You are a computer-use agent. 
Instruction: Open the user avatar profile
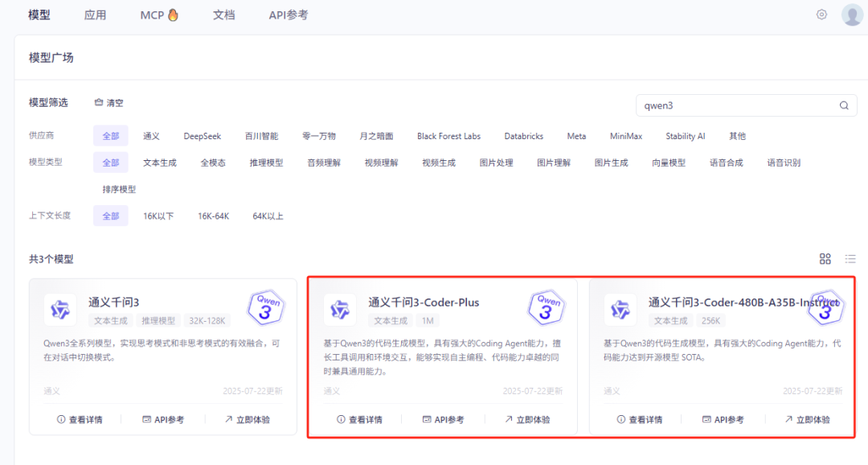(852, 14)
